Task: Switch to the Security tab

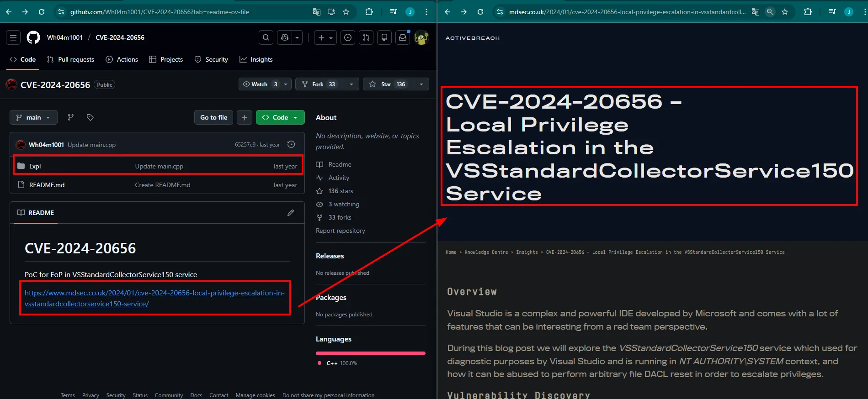Action: coord(211,59)
